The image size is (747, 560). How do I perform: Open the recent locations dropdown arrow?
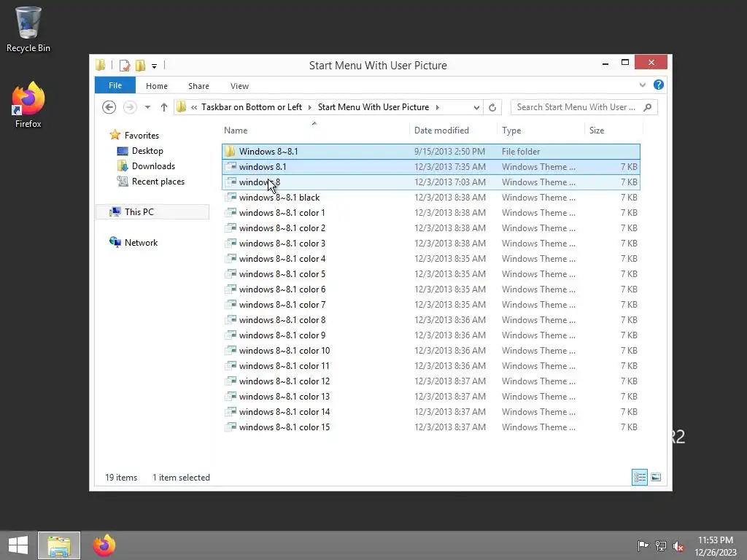pyautogui.click(x=147, y=108)
